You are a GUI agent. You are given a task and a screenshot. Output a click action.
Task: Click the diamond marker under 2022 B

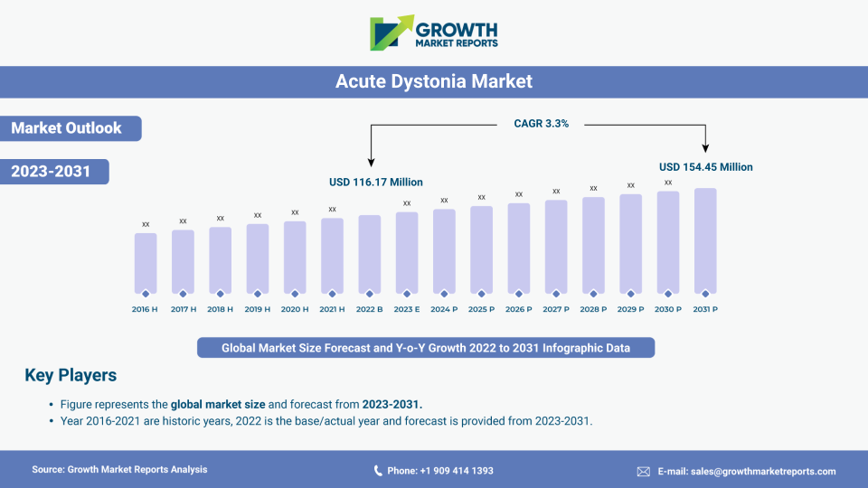(x=369, y=293)
